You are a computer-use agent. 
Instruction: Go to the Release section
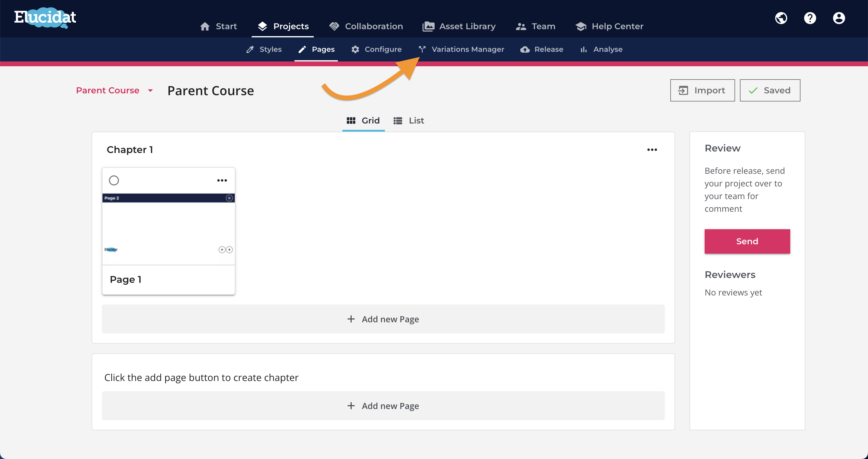tap(542, 49)
